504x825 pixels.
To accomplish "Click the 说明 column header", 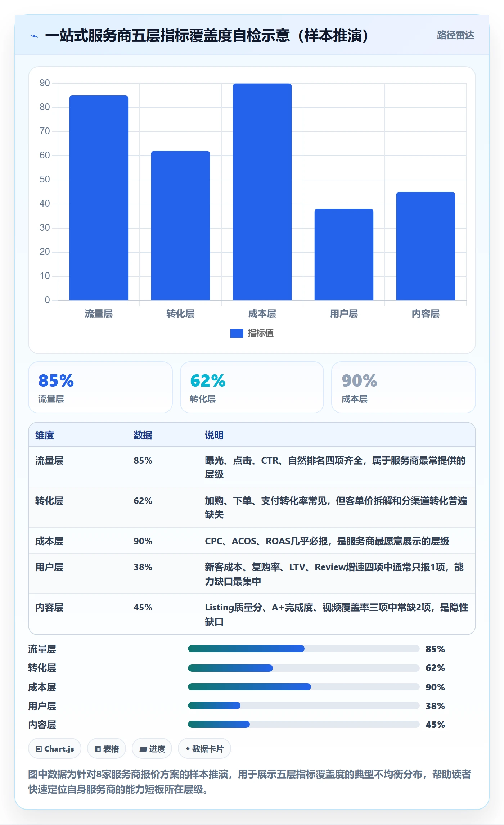I will coord(214,435).
